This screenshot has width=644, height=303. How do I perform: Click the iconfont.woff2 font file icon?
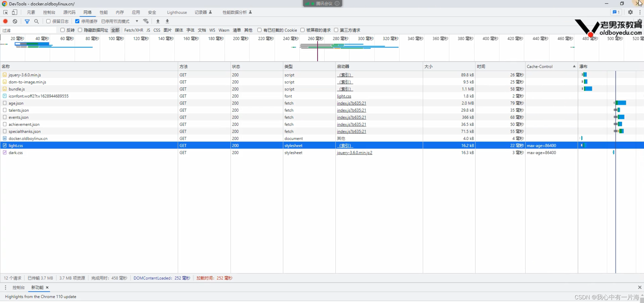click(x=5, y=96)
